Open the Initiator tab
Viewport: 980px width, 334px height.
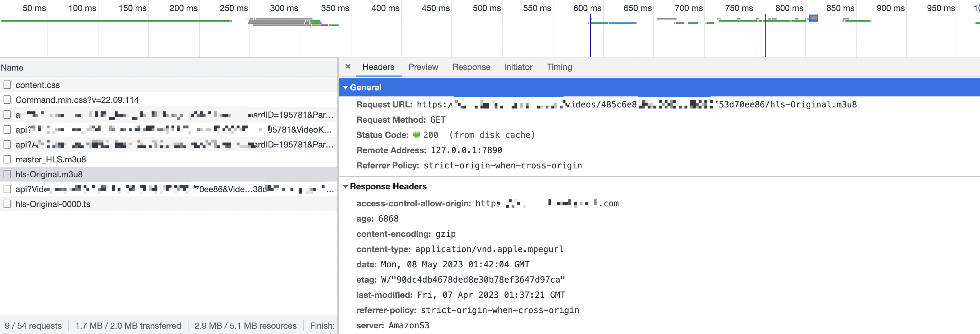[x=518, y=67]
